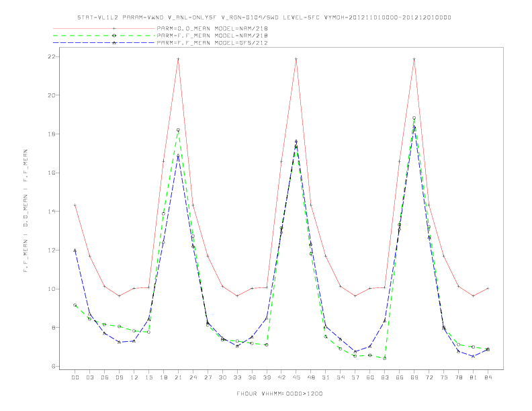
Task: Click the green dashed line legend sample
Action: tap(104, 36)
